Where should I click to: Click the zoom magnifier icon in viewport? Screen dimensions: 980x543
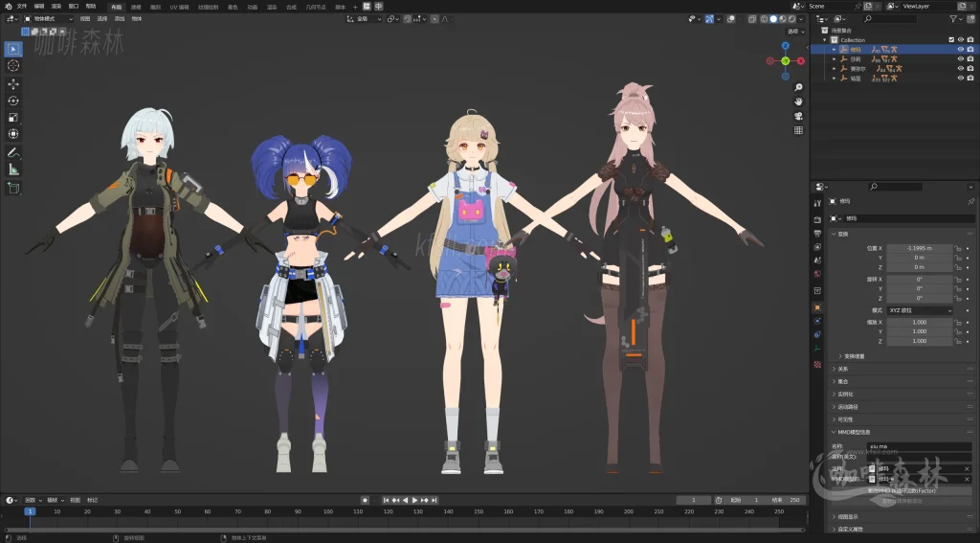click(798, 87)
